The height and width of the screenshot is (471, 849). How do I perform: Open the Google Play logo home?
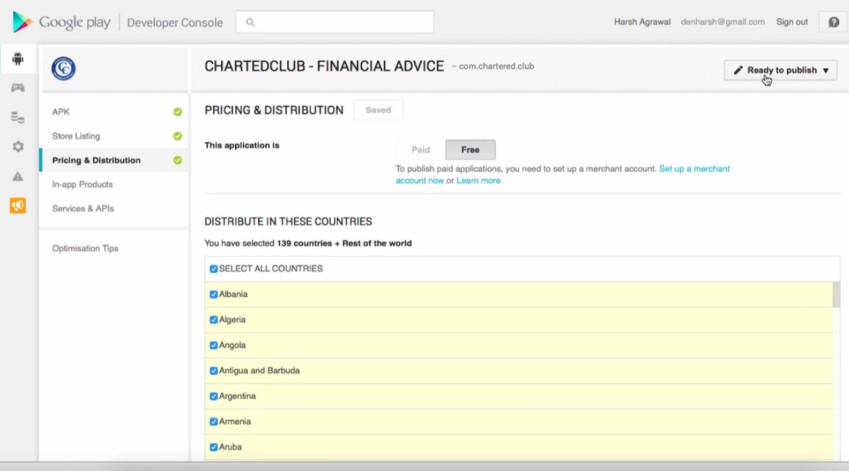(x=61, y=22)
